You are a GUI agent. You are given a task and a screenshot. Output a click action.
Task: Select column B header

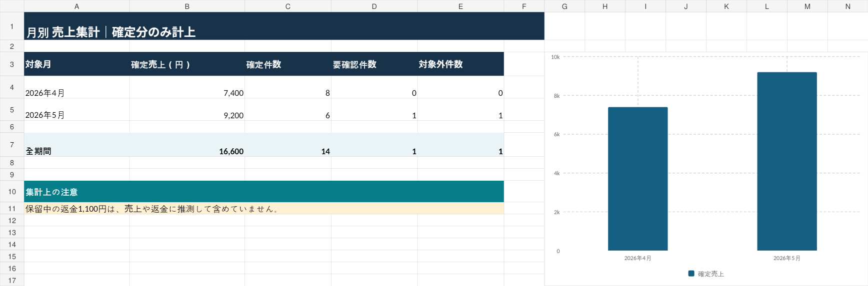[187, 6]
